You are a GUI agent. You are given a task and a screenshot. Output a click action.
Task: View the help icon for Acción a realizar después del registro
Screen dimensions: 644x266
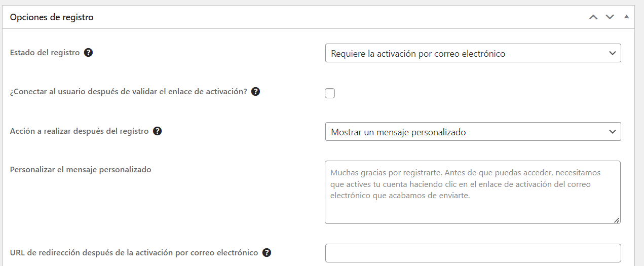(x=157, y=131)
